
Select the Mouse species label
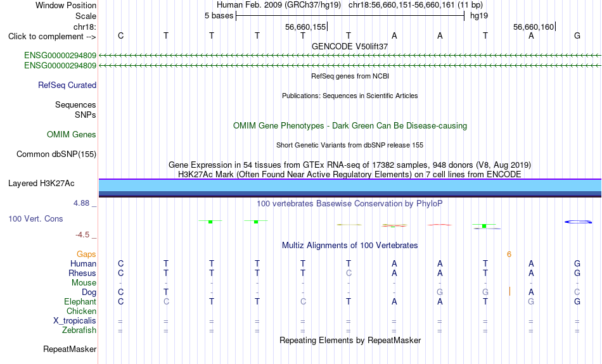click(84, 283)
